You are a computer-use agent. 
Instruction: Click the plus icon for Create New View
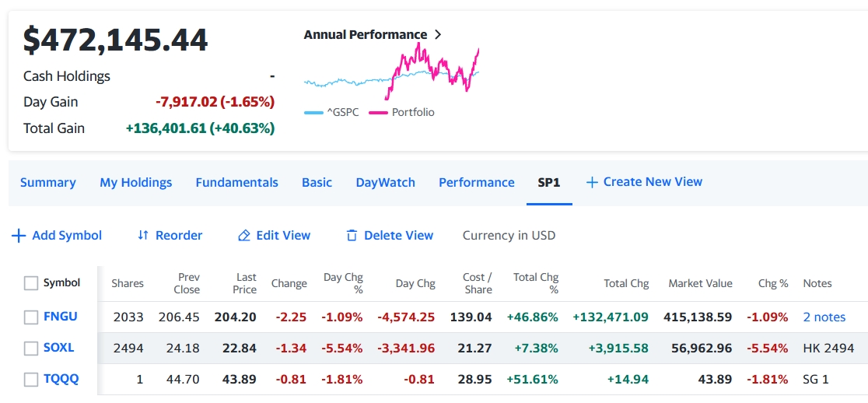(x=592, y=182)
